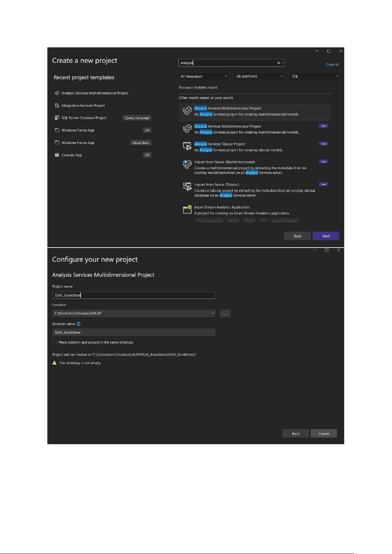Click the Import from Server (Tabular) icon
Viewport: 392px width, 554px height.
(x=187, y=187)
